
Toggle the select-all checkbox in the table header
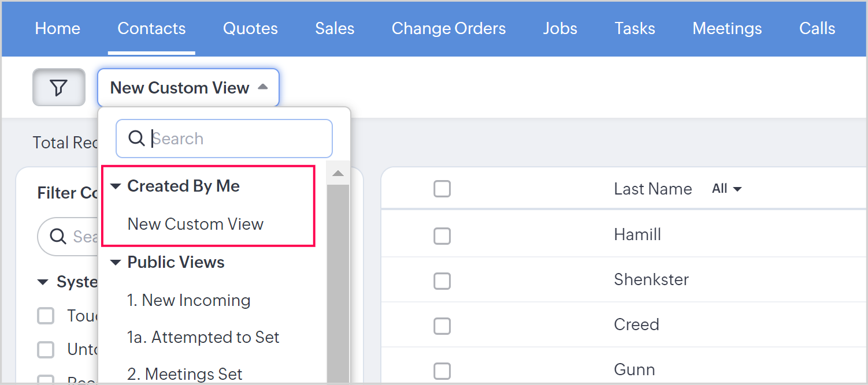442,189
